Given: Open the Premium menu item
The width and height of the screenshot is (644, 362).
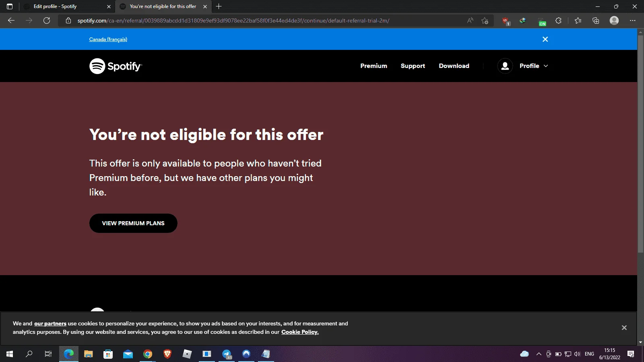Looking at the screenshot, I should click(x=374, y=66).
